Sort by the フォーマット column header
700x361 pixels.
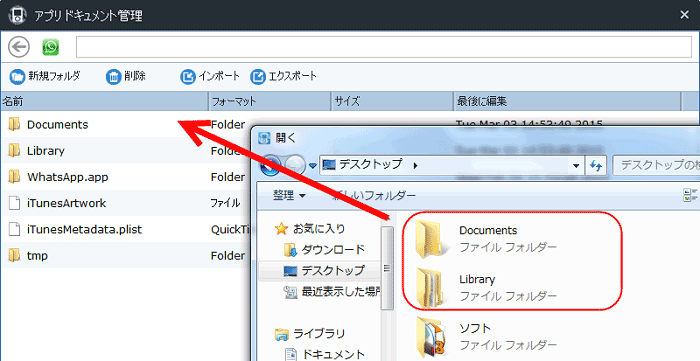[270, 101]
